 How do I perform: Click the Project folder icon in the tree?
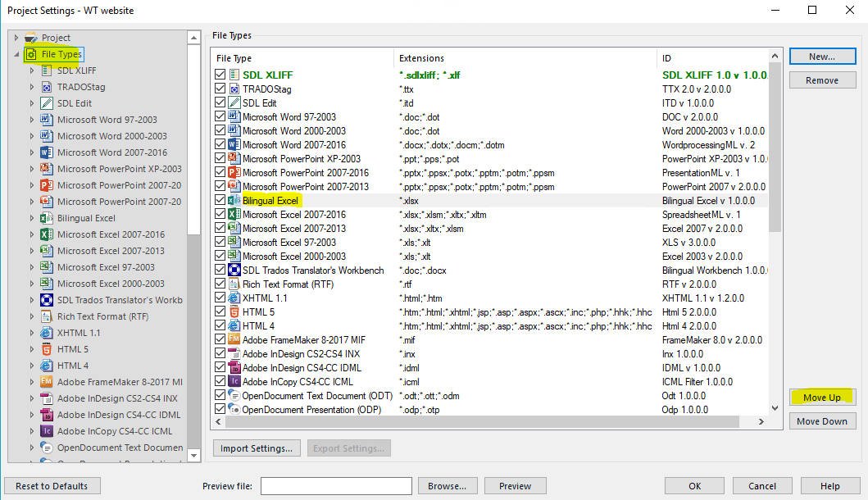tap(31, 38)
